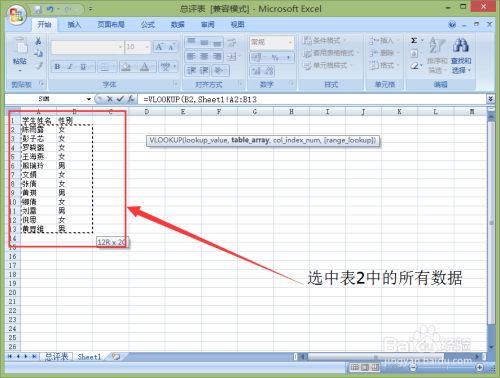Toggle Italic formatting button
The image size is (500, 378).
point(70,67)
